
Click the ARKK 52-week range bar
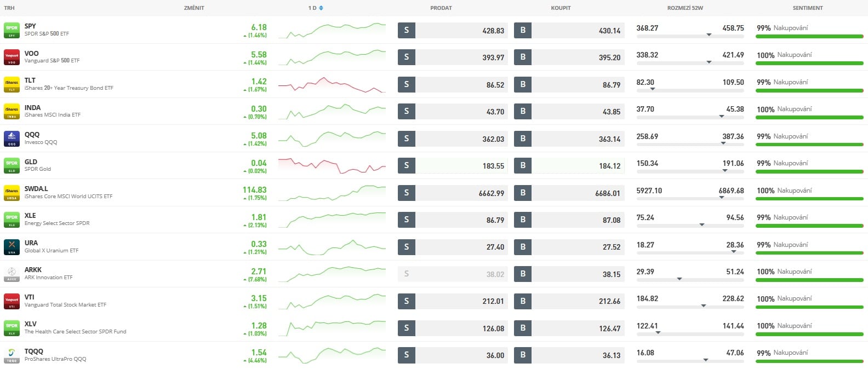coord(690,280)
